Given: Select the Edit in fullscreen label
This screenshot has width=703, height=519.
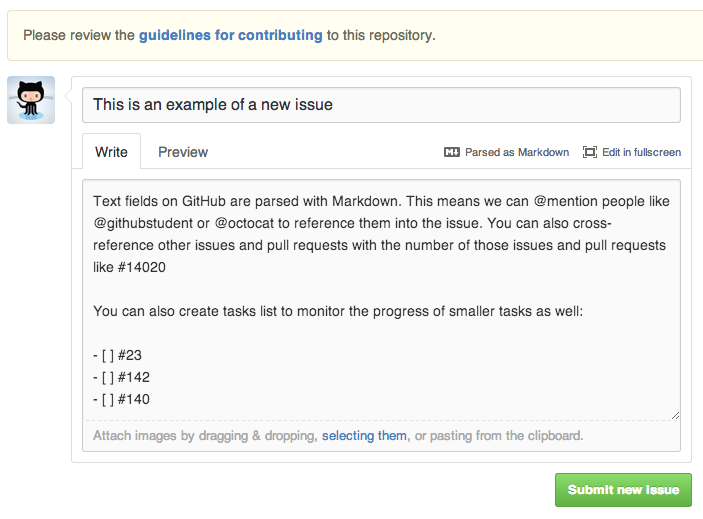Looking at the screenshot, I should click(641, 152).
